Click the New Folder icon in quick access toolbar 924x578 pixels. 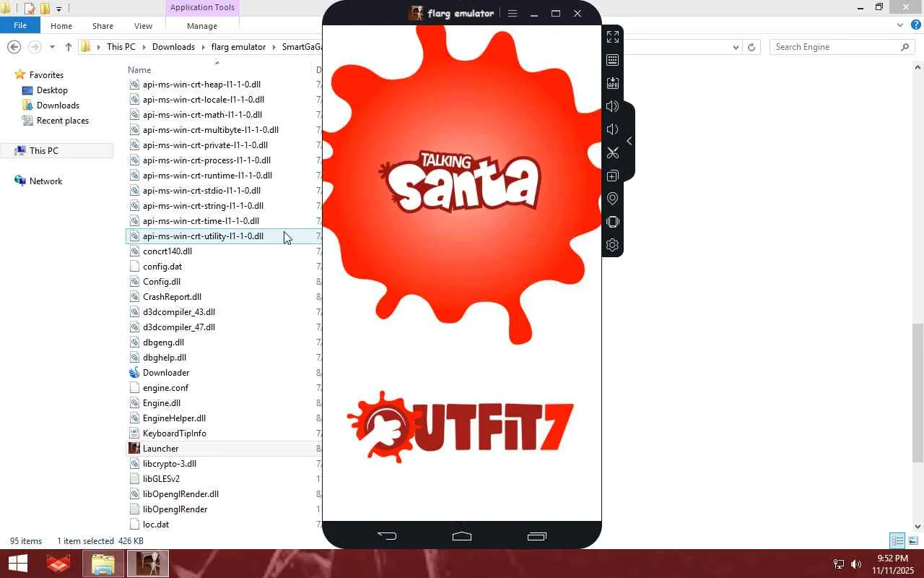click(x=45, y=9)
